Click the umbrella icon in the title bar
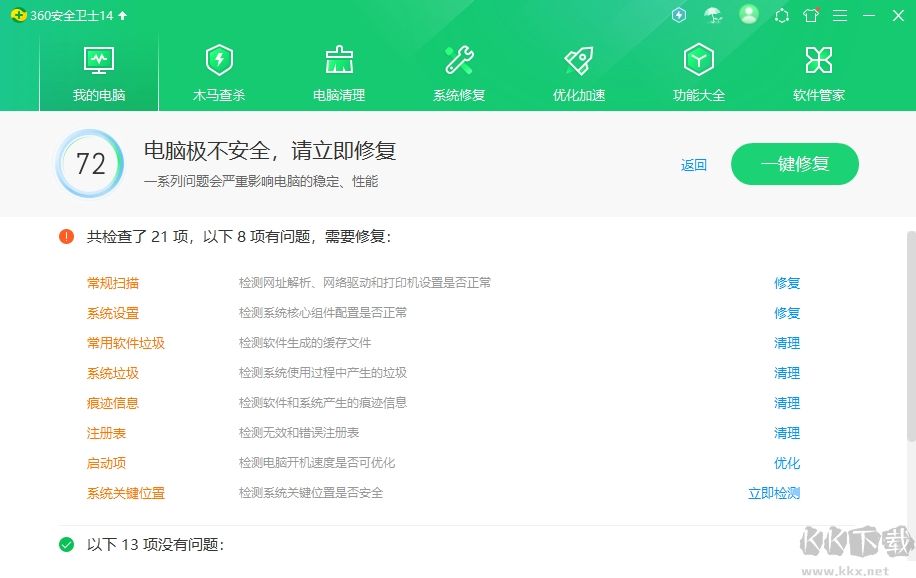 coord(713,15)
